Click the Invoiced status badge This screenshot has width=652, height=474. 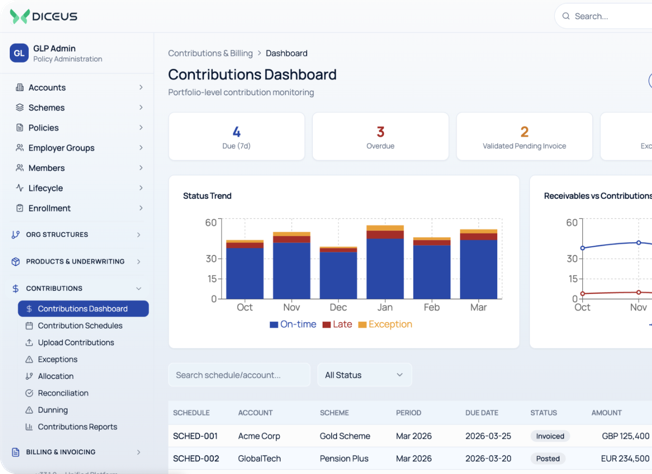[x=550, y=436]
